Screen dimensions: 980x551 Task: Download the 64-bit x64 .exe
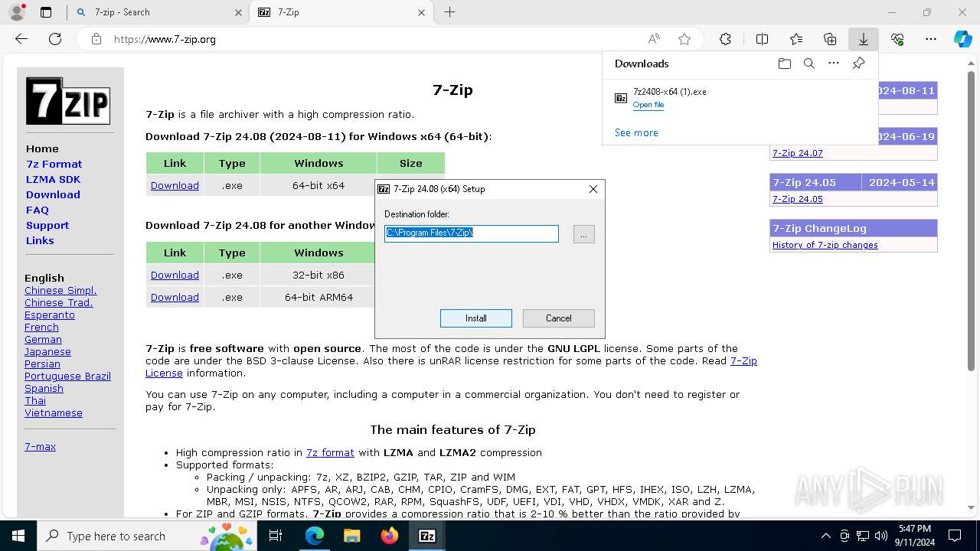175,185
